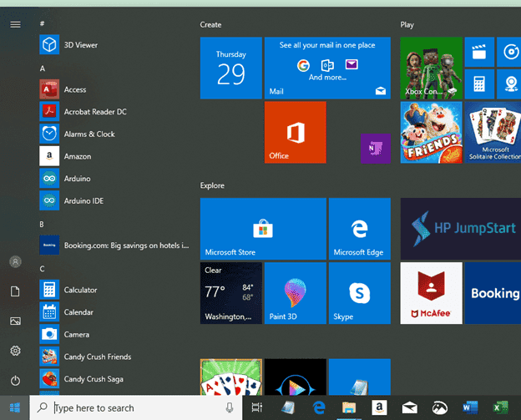Click the Power button icon
Viewport: 521px width, 420px height.
(15, 380)
